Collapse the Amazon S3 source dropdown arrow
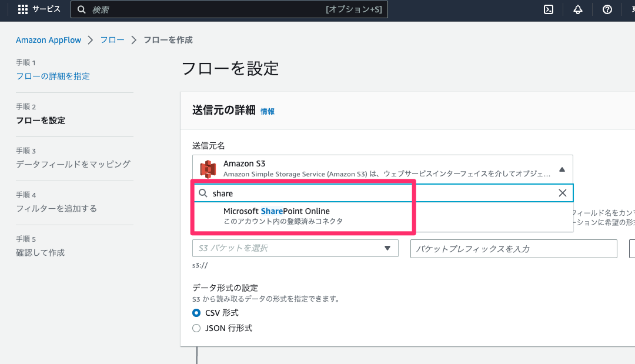This screenshot has width=635, height=364. (x=562, y=169)
